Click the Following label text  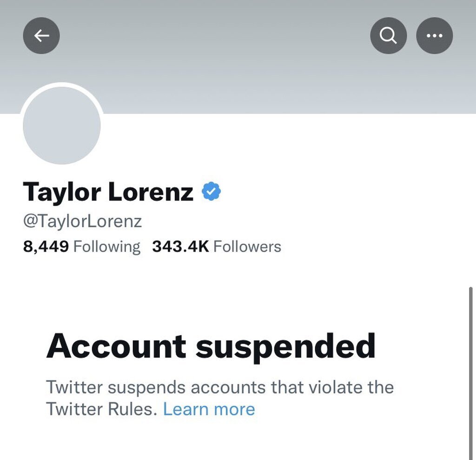[x=107, y=247]
